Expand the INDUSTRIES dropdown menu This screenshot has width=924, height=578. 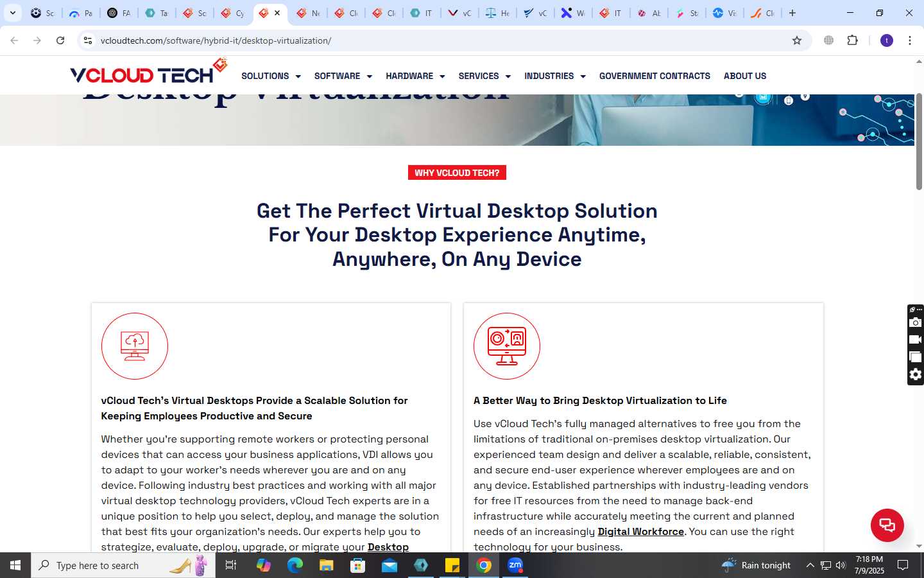[555, 76]
